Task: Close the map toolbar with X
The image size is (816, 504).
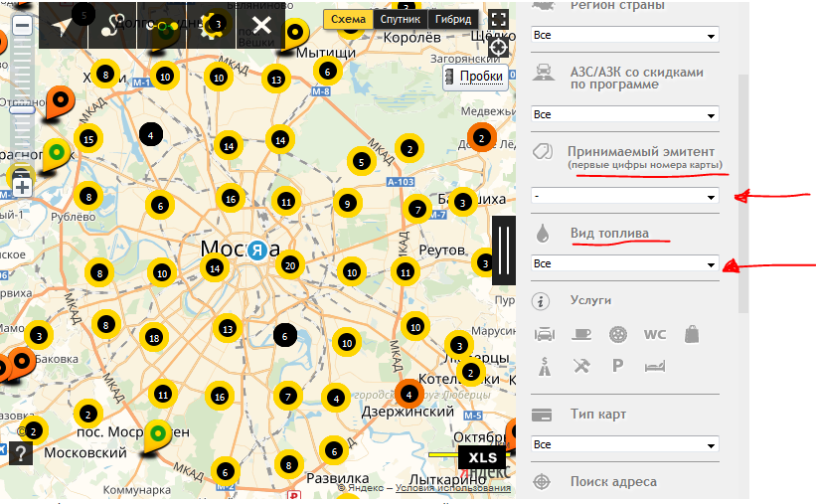Action: click(260, 25)
